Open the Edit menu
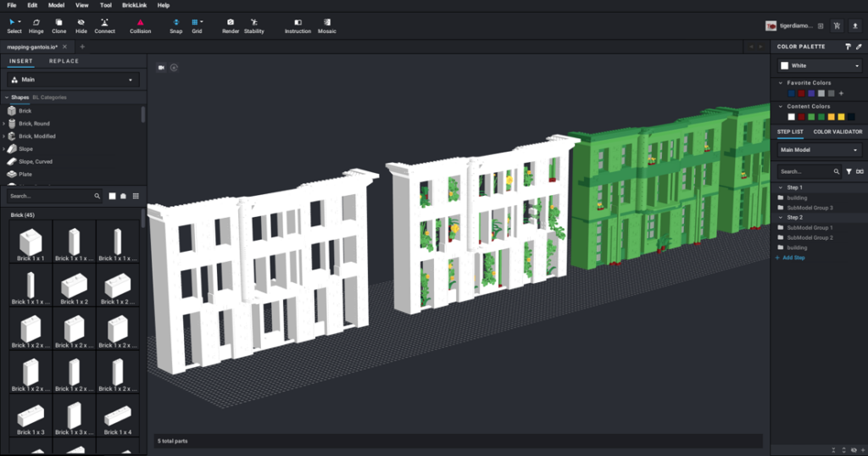Viewport: 868px width, 456px height. coord(32,5)
